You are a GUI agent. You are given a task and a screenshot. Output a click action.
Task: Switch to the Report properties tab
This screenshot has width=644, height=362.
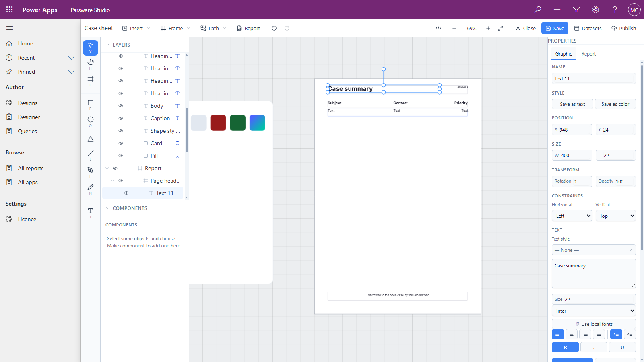point(588,54)
